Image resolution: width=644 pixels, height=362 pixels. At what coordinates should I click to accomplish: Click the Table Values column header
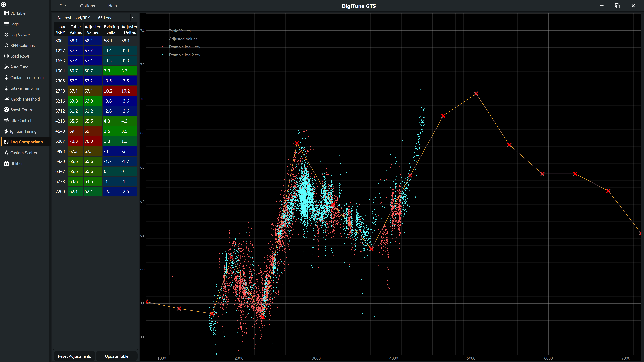[x=75, y=29]
